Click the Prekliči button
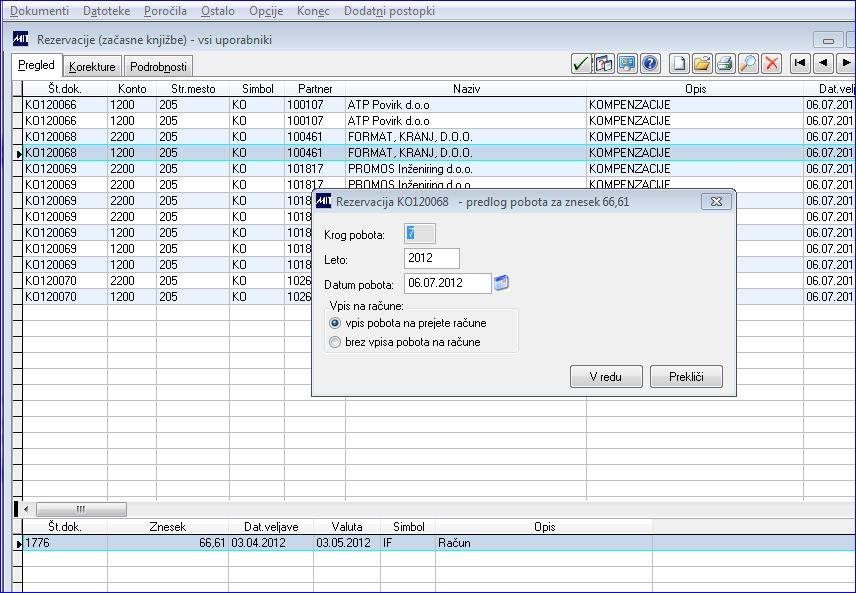This screenshot has height=593, width=856. tap(686, 377)
